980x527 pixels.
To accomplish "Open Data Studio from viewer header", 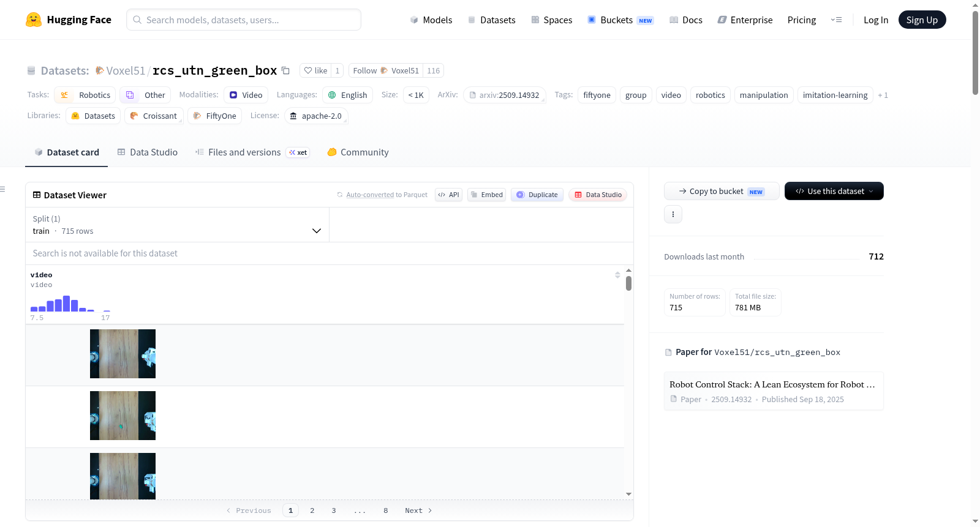I will pyautogui.click(x=598, y=195).
